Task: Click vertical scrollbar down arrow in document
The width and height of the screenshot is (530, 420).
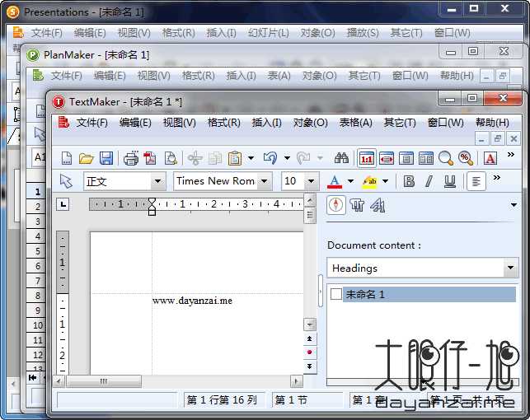Action: point(310,324)
